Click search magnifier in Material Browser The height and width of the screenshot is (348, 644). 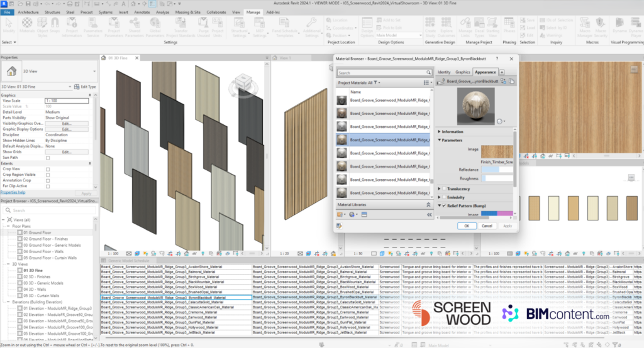[x=428, y=73]
